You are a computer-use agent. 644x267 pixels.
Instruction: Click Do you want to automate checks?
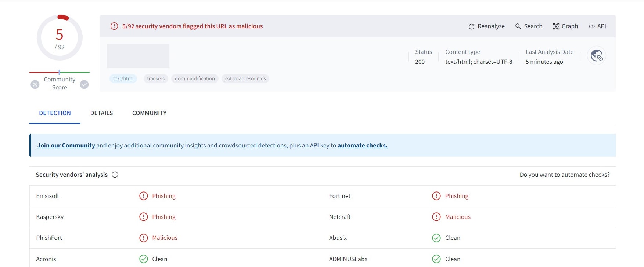[x=565, y=175]
